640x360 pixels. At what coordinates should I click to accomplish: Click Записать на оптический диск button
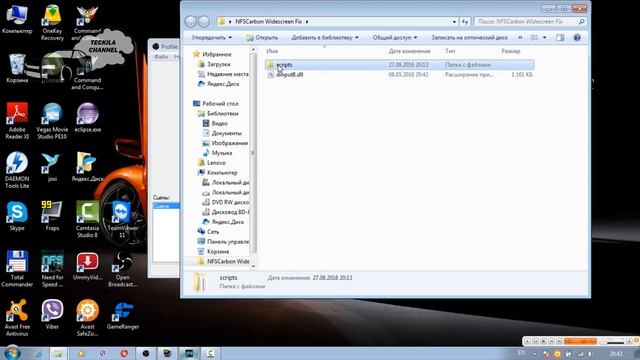pyautogui.click(x=469, y=38)
